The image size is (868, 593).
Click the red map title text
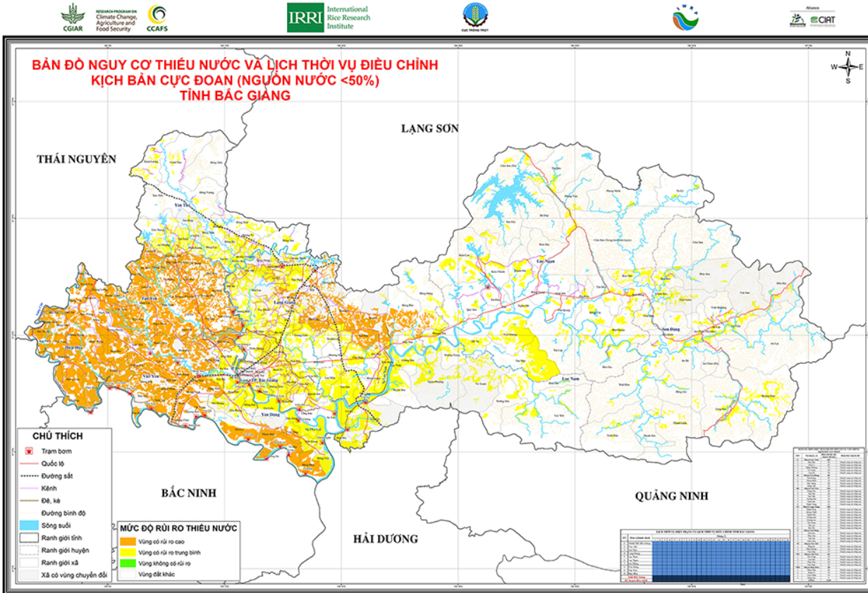pos(235,80)
